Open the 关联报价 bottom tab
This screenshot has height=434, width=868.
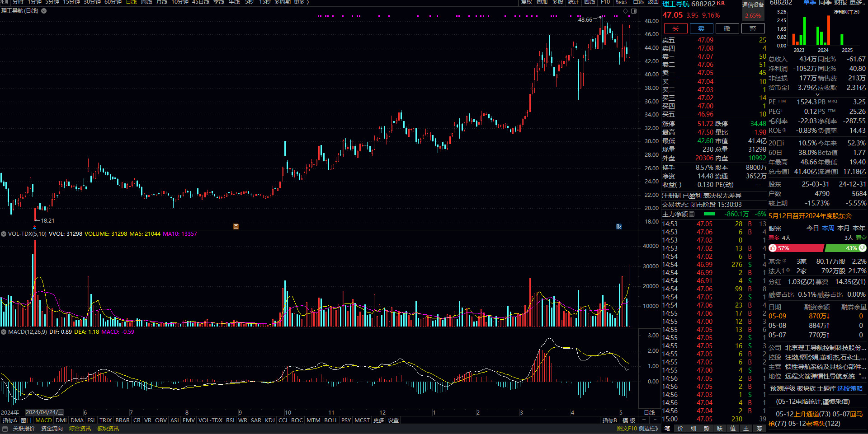[x=24, y=429]
